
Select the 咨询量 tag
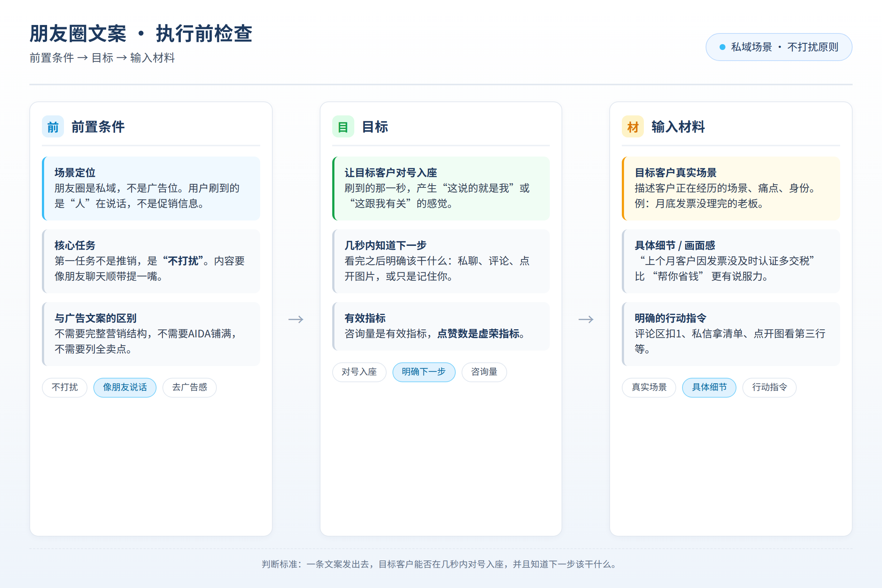click(x=484, y=372)
